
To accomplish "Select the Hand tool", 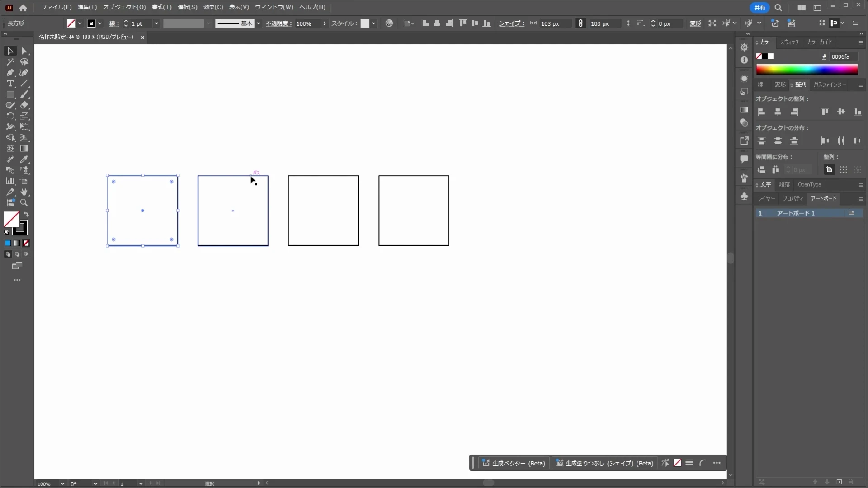I will [x=24, y=192].
